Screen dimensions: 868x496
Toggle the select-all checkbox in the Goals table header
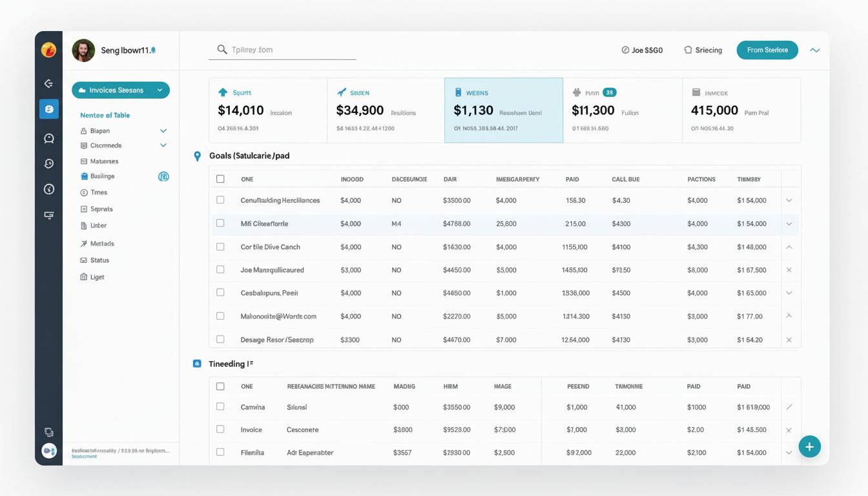coord(220,179)
